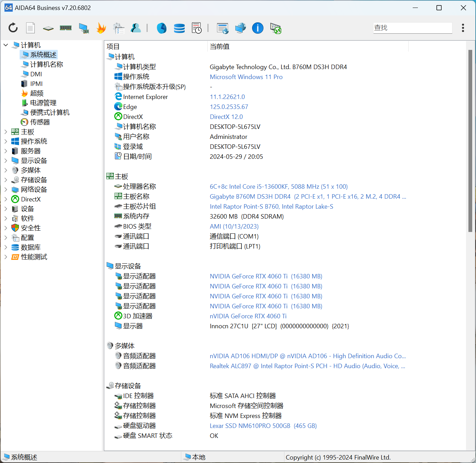Click the three-dot options menu icon
This screenshot has width=476, height=463.
click(463, 28)
